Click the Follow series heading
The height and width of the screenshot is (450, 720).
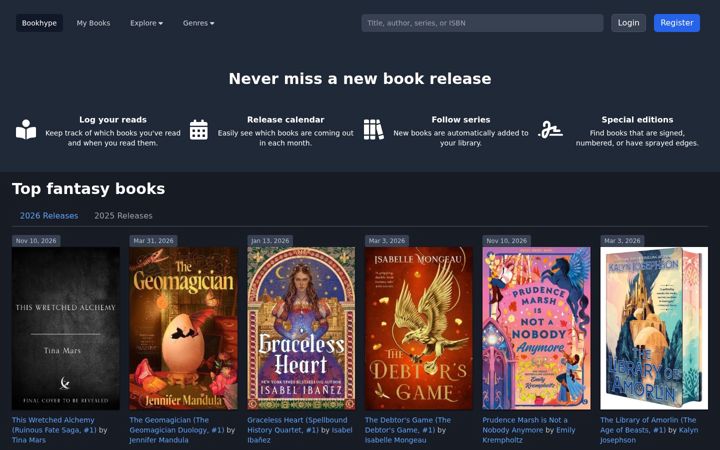point(461,120)
